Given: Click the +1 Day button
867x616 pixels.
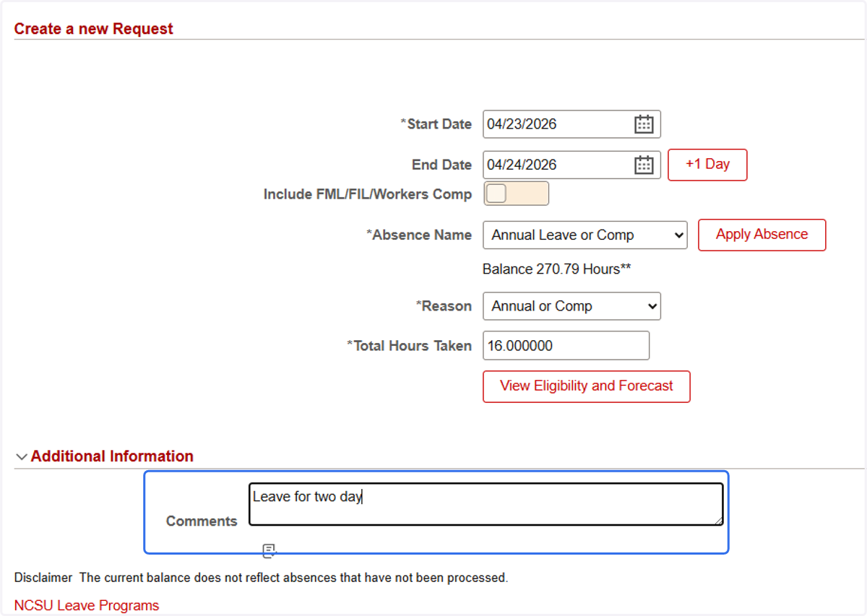Looking at the screenshot, I should pyautogui.click(x=707, y=165).
